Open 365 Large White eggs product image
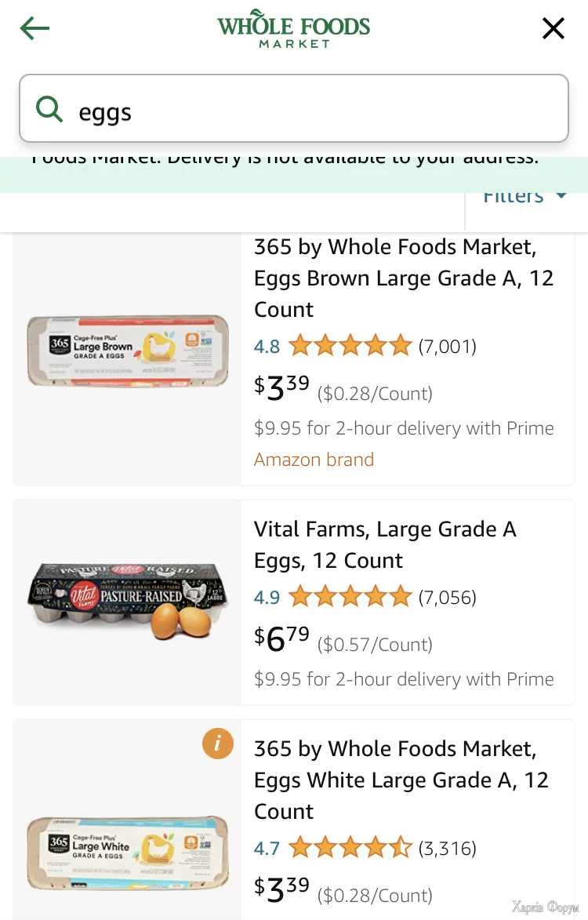Viewport: 588px width, 920px height. 128,851
